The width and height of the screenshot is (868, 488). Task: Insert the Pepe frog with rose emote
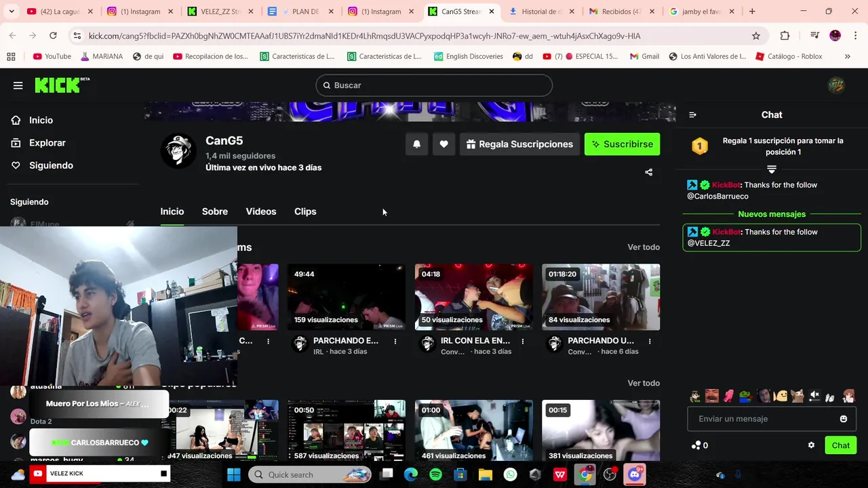click(745, 396)
